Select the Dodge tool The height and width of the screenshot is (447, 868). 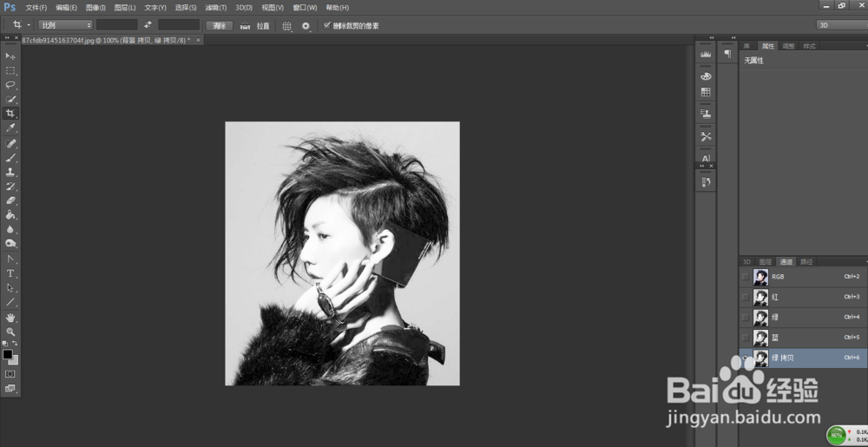(x=10, y=243)
